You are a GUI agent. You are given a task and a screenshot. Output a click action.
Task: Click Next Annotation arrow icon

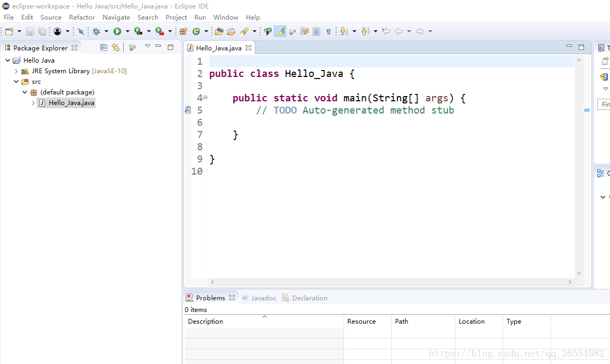tap(344, 31)
